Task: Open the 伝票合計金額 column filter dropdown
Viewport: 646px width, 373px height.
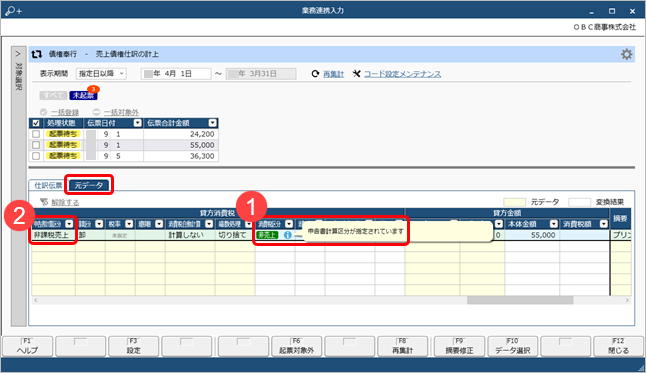Action: (x=212, y=123)
